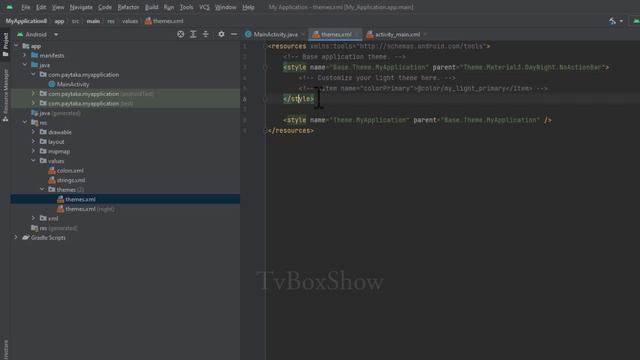640x360 pixels.
Task: Click the values breadcrumb
Action: (130, 21)
